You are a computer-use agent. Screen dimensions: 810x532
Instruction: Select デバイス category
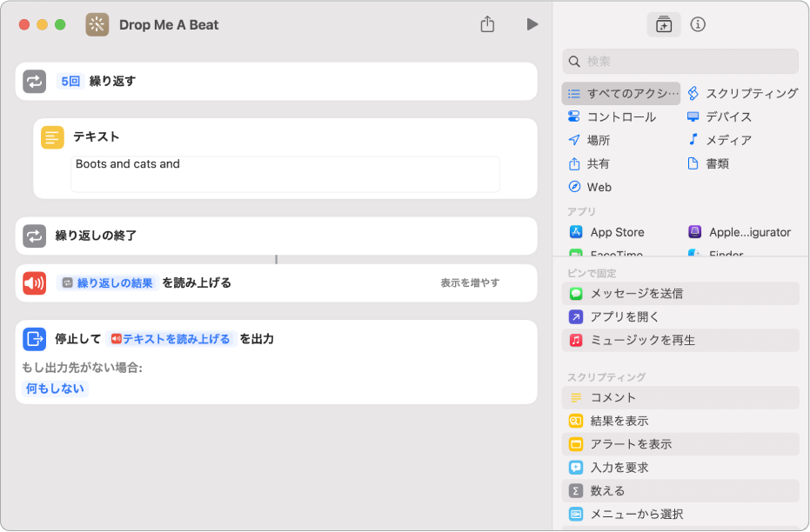tap(719, 116)
